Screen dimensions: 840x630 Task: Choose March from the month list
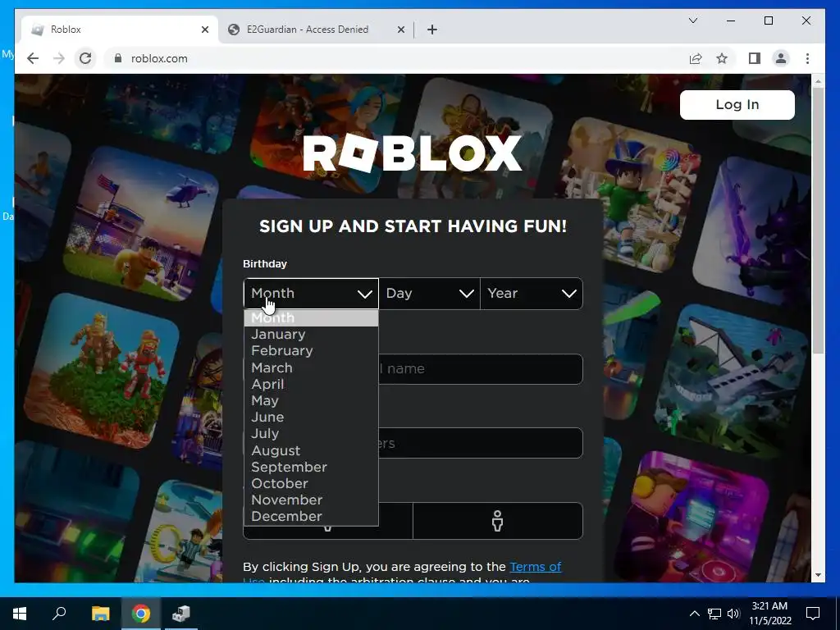311,368
